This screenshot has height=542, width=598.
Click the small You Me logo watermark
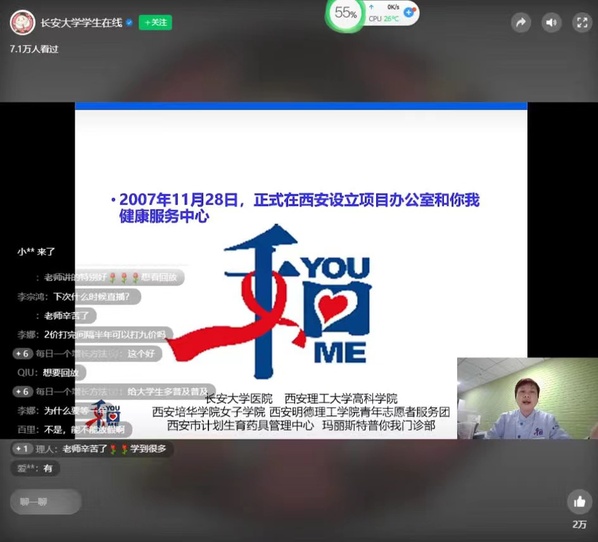[103, 414]
